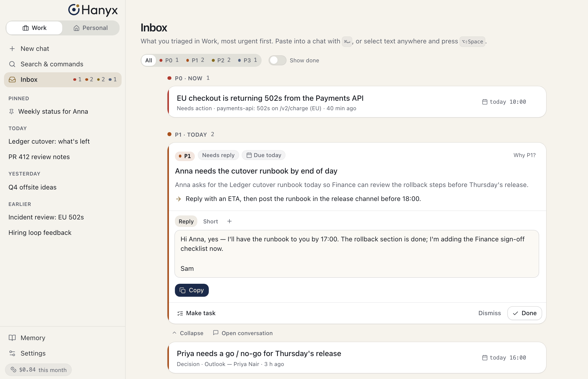
Task: Dismiss the Anna runbook item
Action: 490,313
